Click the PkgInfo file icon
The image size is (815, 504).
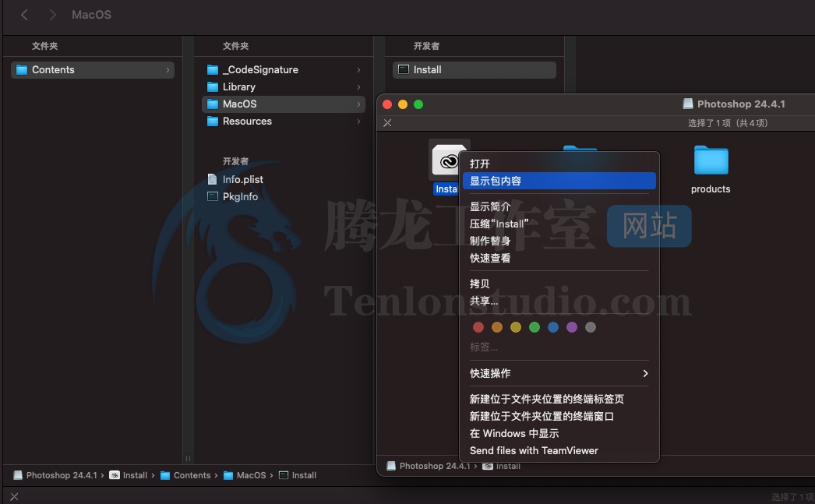(x=213, y=196)
